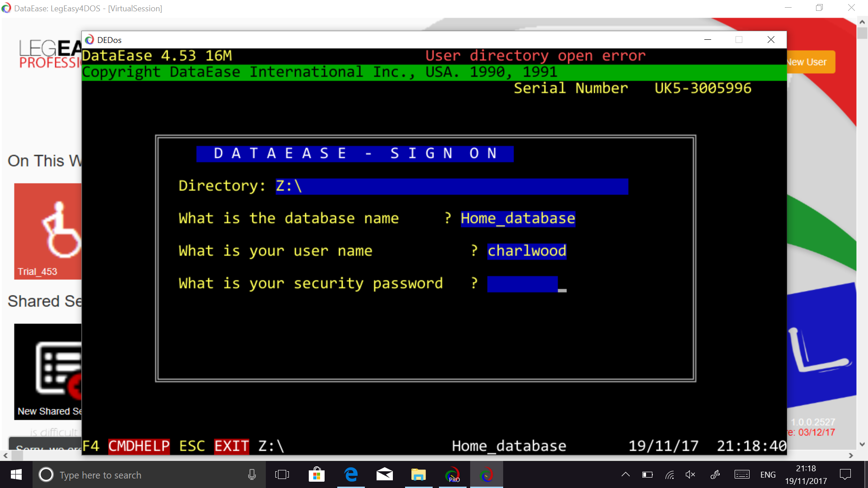Open File Explorer from the taskbar
The image size is (868, 488).
pyautogui.click(x=419, y=475)
